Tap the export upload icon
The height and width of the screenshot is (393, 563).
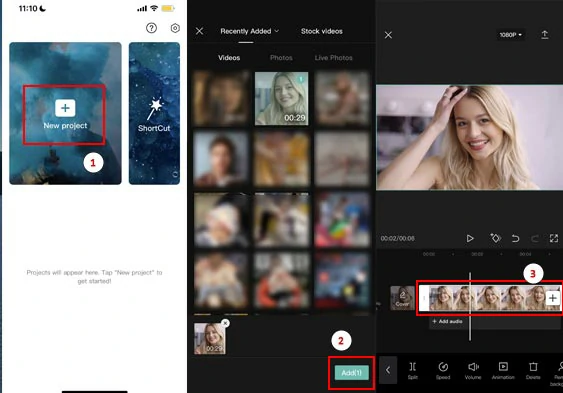[x=544, y=35]
